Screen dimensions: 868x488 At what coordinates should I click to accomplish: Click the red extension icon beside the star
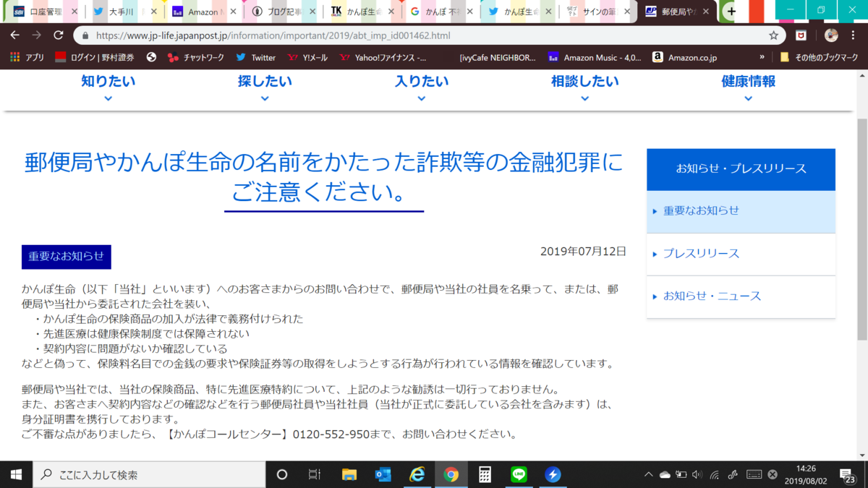pos(801,35)
